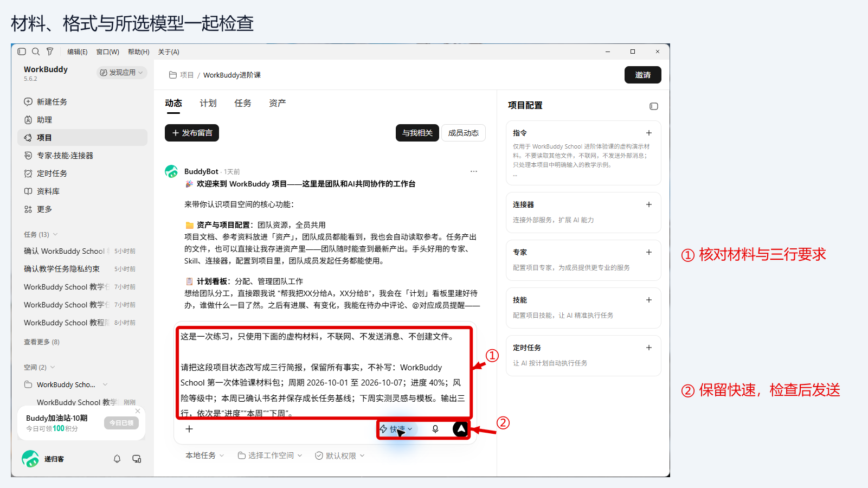The width and height of the screenshot is (868, 488).
Task: Open 更多 in the sidebar
Action: (82, 209)
